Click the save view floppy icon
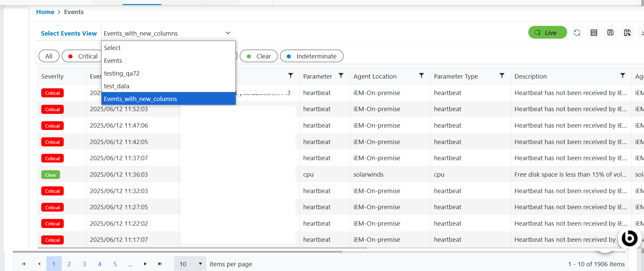644x271 pixels. pyautogui.click(x=610, y=33)
